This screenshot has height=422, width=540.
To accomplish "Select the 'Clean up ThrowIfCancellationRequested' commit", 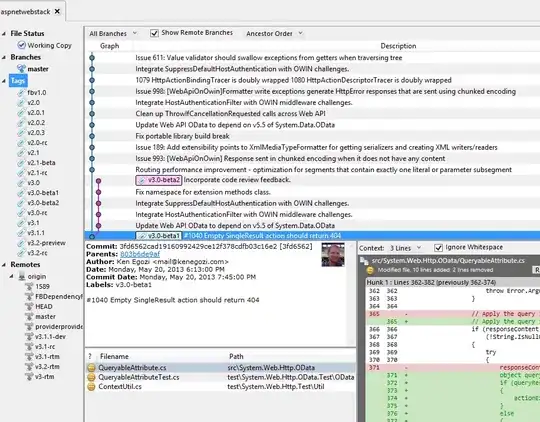I will coord(312,114).
